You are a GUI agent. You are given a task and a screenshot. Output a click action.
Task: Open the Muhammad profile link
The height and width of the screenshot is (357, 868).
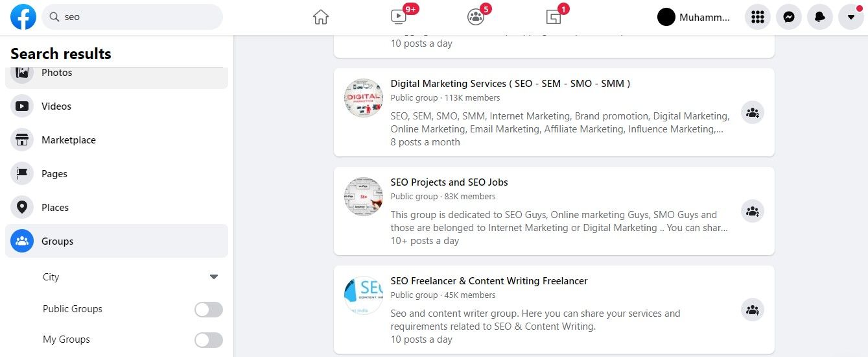coord(694,17)
